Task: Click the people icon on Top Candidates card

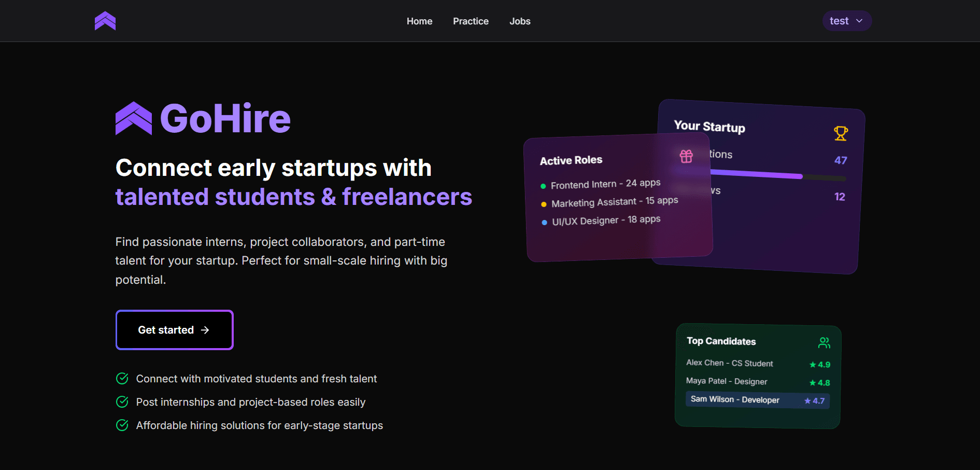Action: (824, 342)
